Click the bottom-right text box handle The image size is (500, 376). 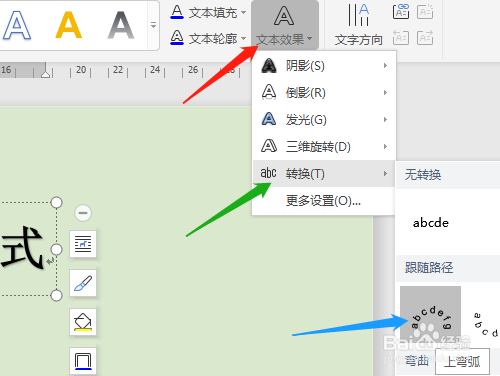[57, 295]
